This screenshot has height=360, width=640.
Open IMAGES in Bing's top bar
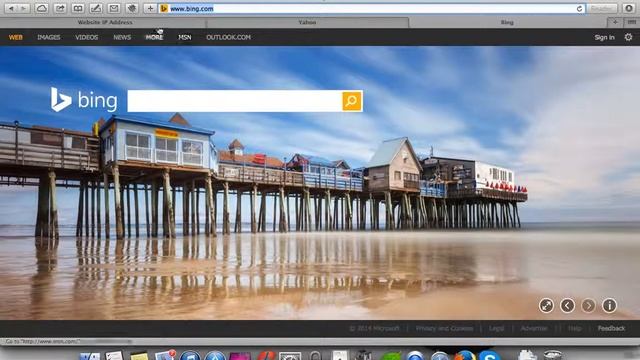(49, 37)
